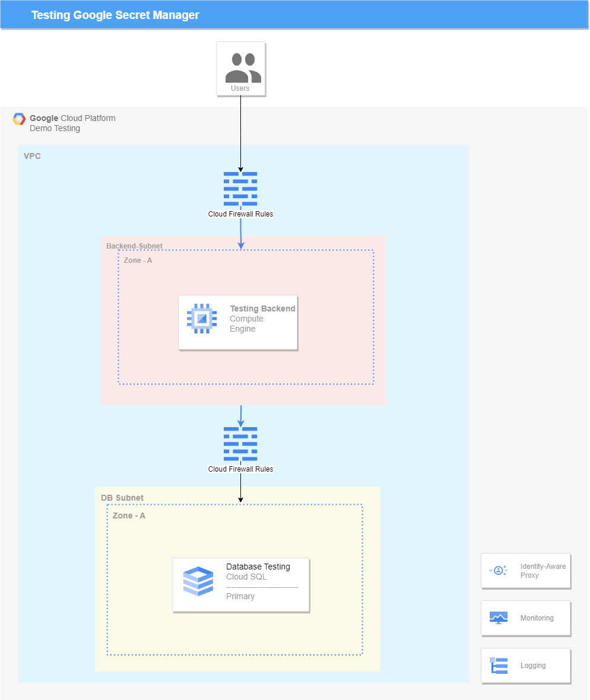
Task: Click the Monitoring icon
Action: click(497, 618)
